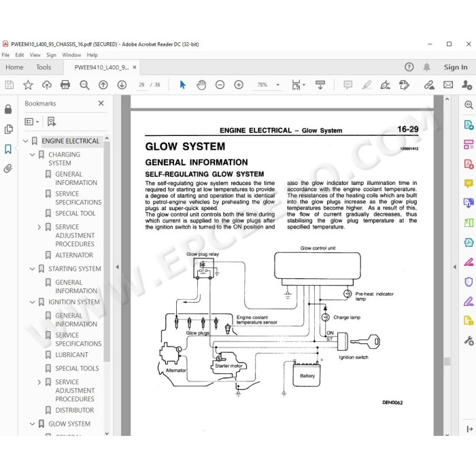Open the ALTERNATOR bookmark
Viewport: 476px width, 476px height.
(74, 255)
